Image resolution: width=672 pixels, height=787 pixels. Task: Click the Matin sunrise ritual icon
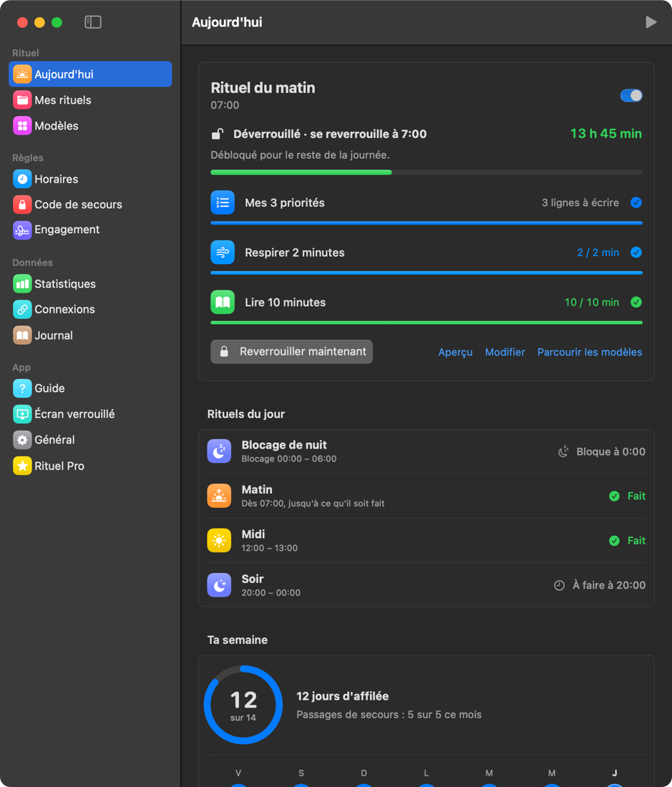coord(219,495)
